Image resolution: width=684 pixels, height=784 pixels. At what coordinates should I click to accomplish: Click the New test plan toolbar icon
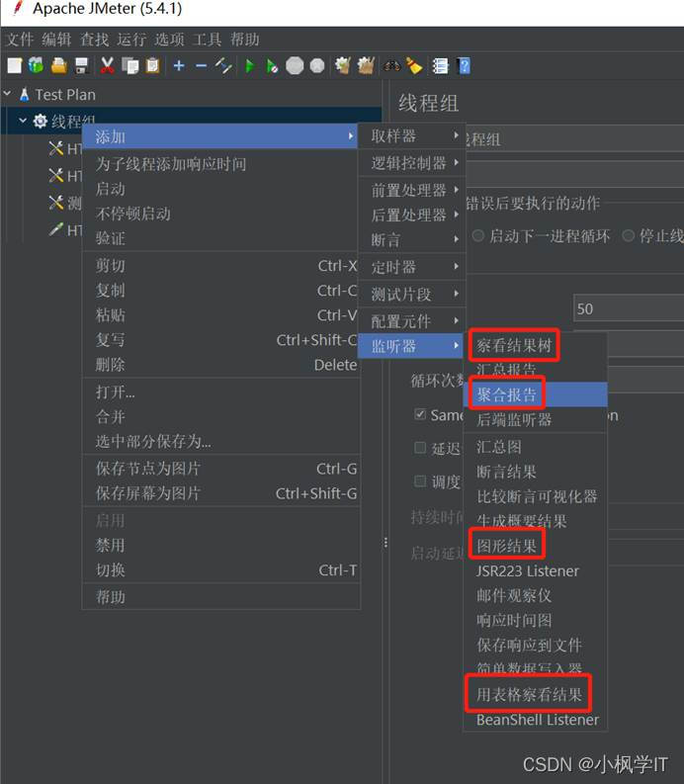click(x=15, y=65)
